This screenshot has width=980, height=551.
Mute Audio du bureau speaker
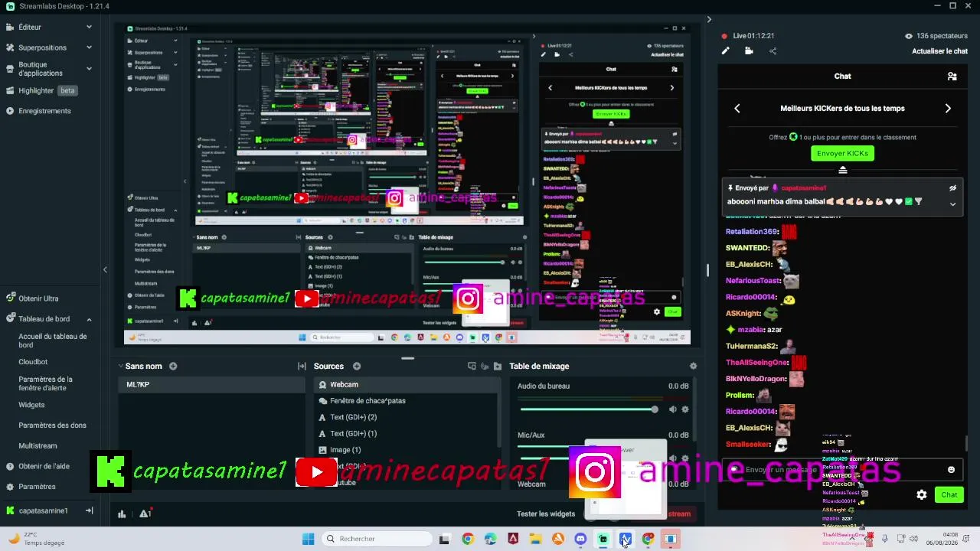(672, 409)
